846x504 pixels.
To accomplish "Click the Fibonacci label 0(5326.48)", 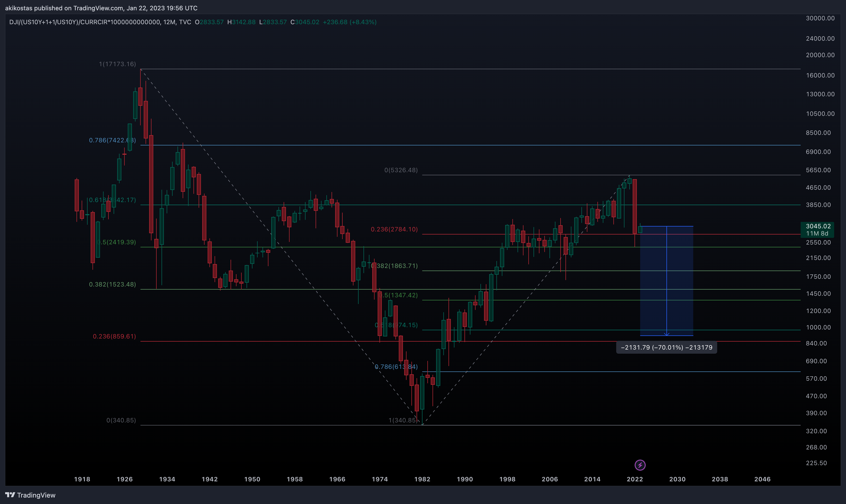I will 401,170.
